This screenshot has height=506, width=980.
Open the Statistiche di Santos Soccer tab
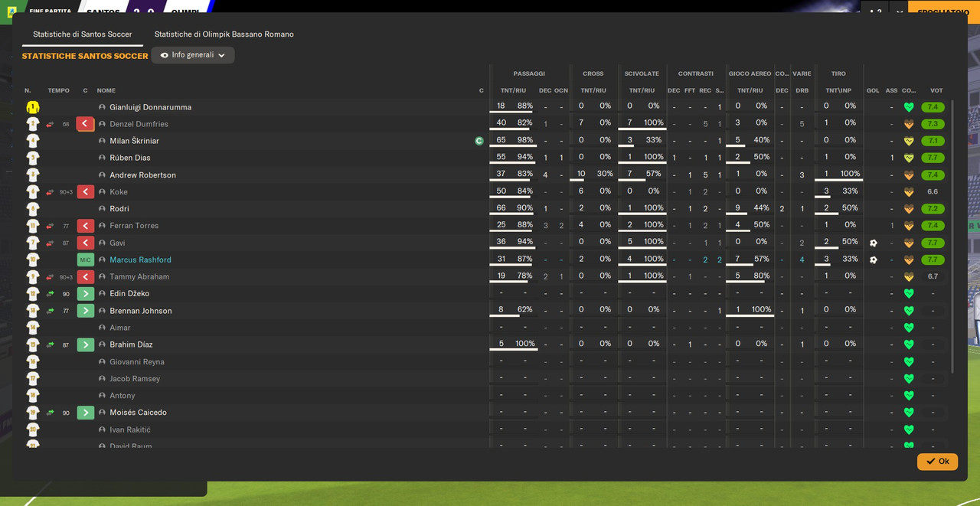click(83, 34)
